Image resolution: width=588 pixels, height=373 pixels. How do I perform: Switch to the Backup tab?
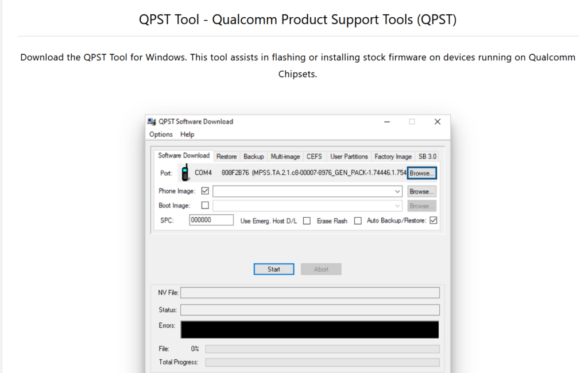[x=253, y=156]
